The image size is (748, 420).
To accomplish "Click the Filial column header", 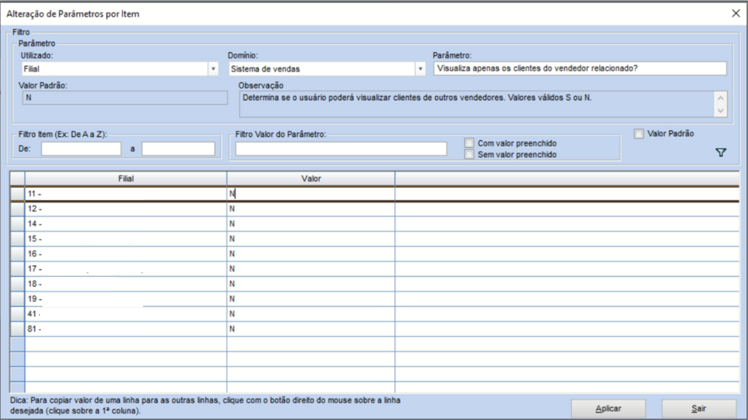I will coord(125,177).
